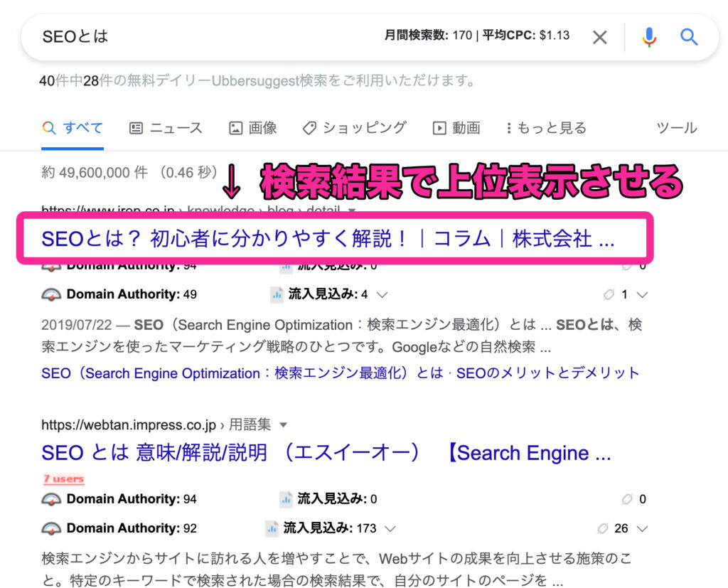Select the すべて tab
The image size is (728, 588).
pyautogui.click(x=73, y=128)
